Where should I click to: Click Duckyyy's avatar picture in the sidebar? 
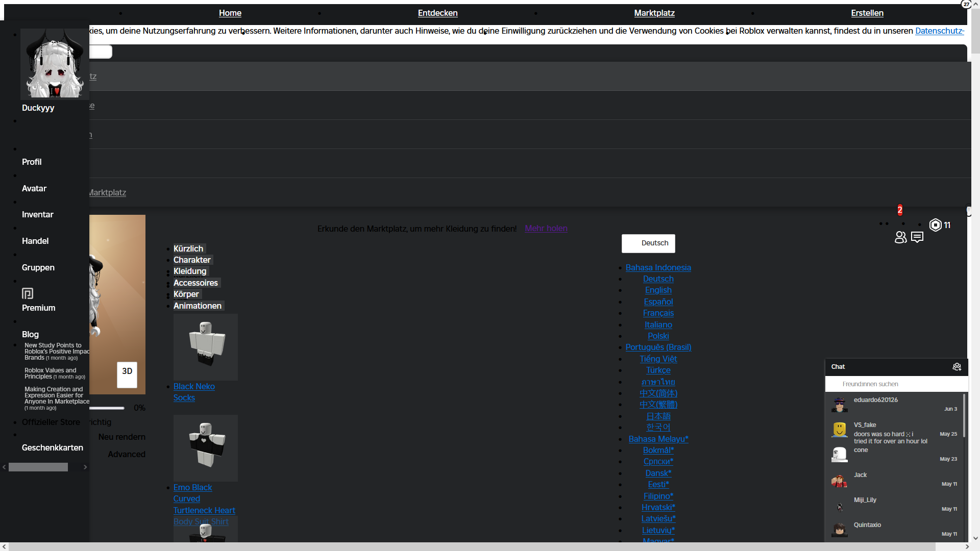tap(54, 63)
